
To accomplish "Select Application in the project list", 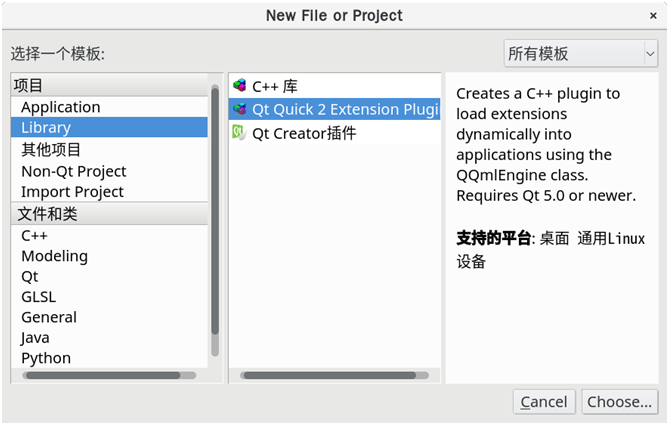I will [x=60, y=107].
